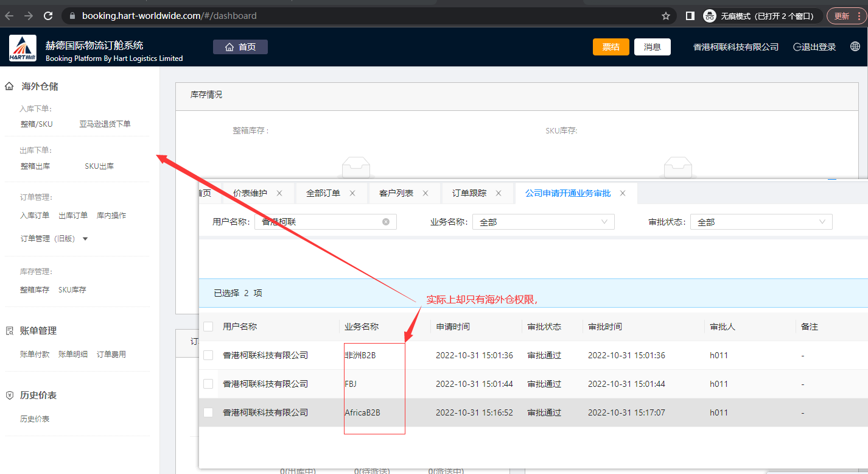
Task: Switch to the 全部订单 tab
Action: tap(323, 193)
